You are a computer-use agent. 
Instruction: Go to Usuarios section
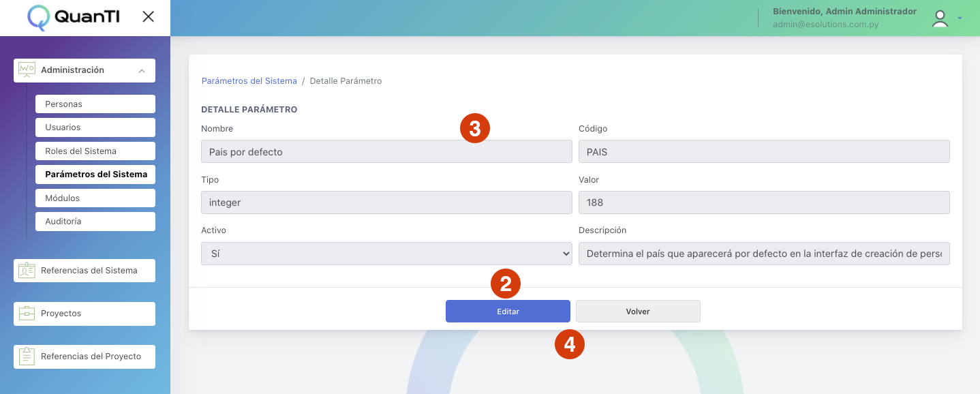click(95, 127)
